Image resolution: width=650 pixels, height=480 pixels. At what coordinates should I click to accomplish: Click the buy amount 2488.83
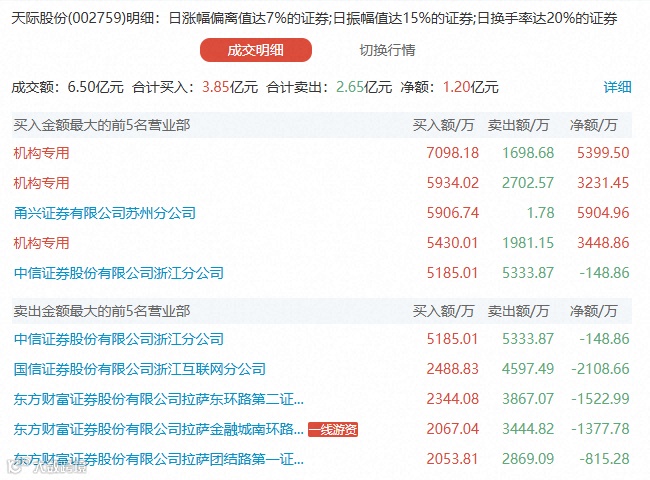coord(453,368)
